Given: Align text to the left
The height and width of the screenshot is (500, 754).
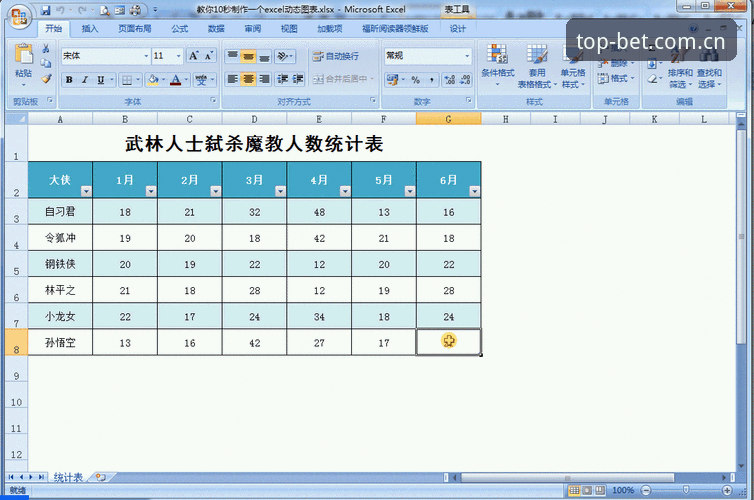Looking at the screenshot, I should (x=233, y=79).
